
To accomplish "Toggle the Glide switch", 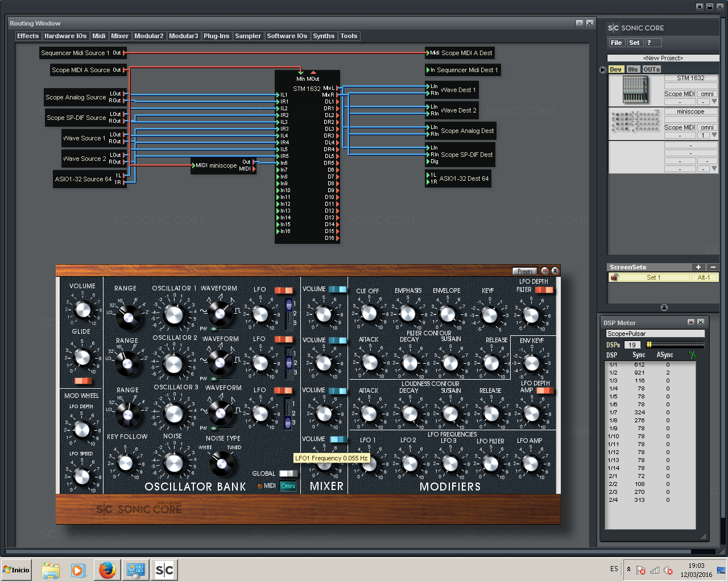I will [82, 381].
